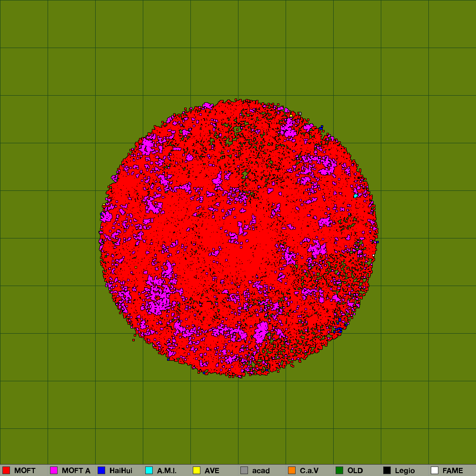Select the Legio legend label
Image resolution: width=476 pixels, height=476 pixels.
(x=405, y=471)
